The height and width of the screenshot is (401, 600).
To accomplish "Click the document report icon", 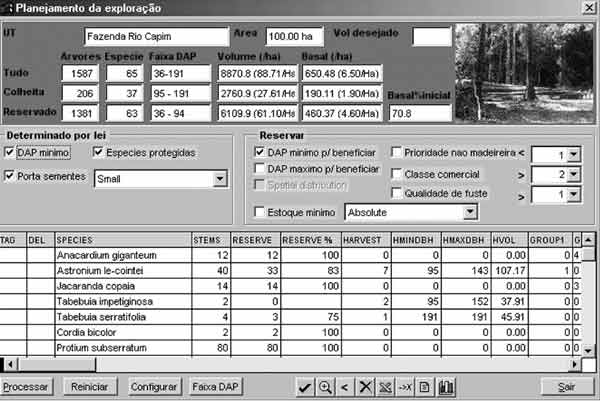I will coord(424,386).
